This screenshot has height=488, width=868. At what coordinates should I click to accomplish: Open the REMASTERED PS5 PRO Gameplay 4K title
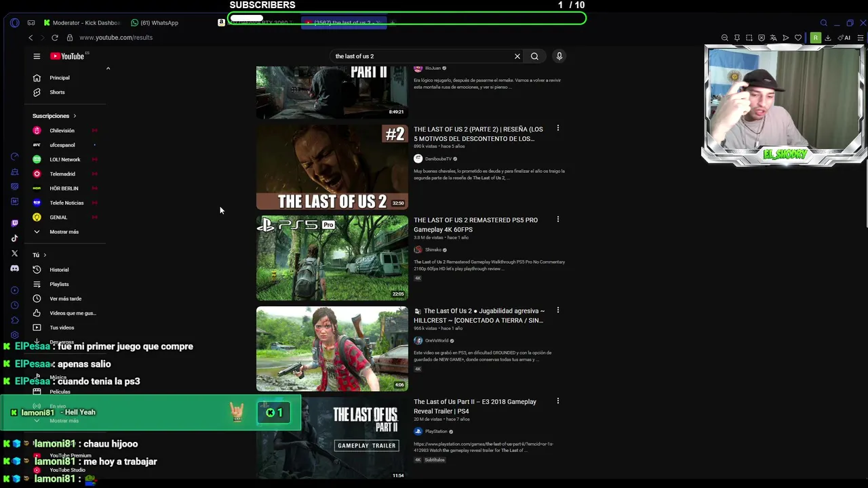pyautogui.click(x=475, y=224)
